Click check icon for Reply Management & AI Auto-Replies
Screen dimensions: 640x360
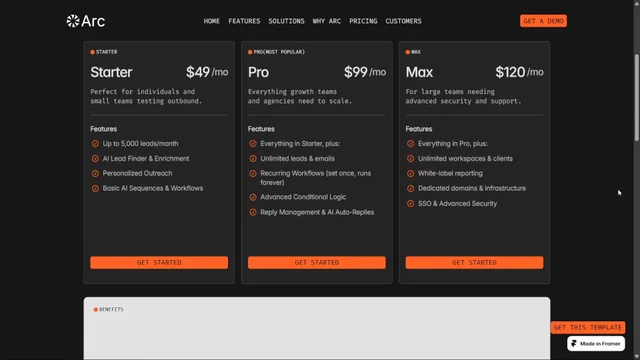[x=253, y=212]
